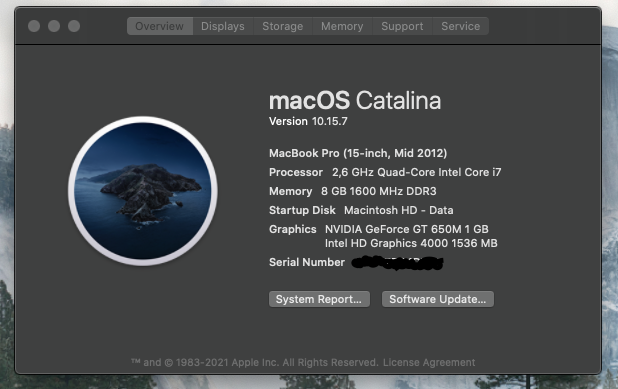Click the zoom window button
This screenshot has width=618, height=389.
point(74,26)
